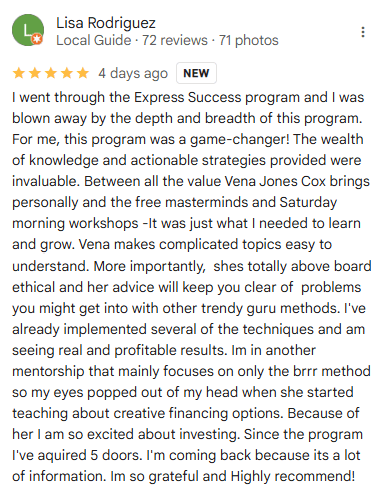Click the first rating star
Screen dimensions: 384x504
[19, 73]
